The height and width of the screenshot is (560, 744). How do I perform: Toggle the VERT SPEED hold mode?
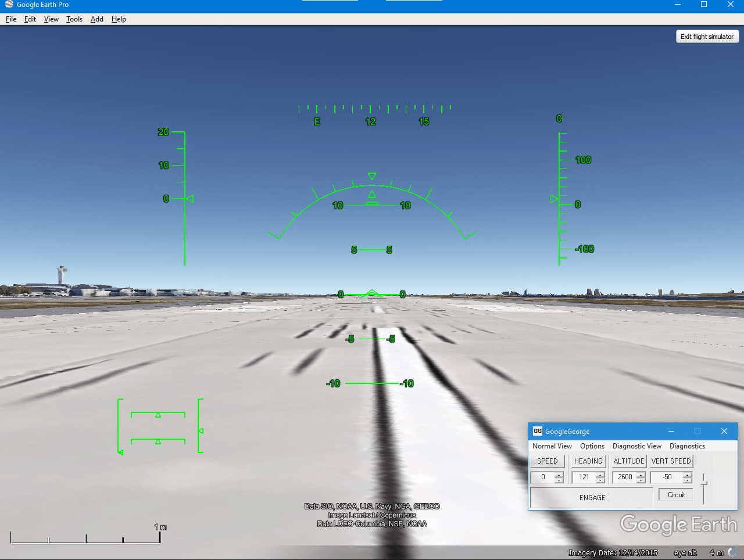pyautogui.click(x=671, y=461)
